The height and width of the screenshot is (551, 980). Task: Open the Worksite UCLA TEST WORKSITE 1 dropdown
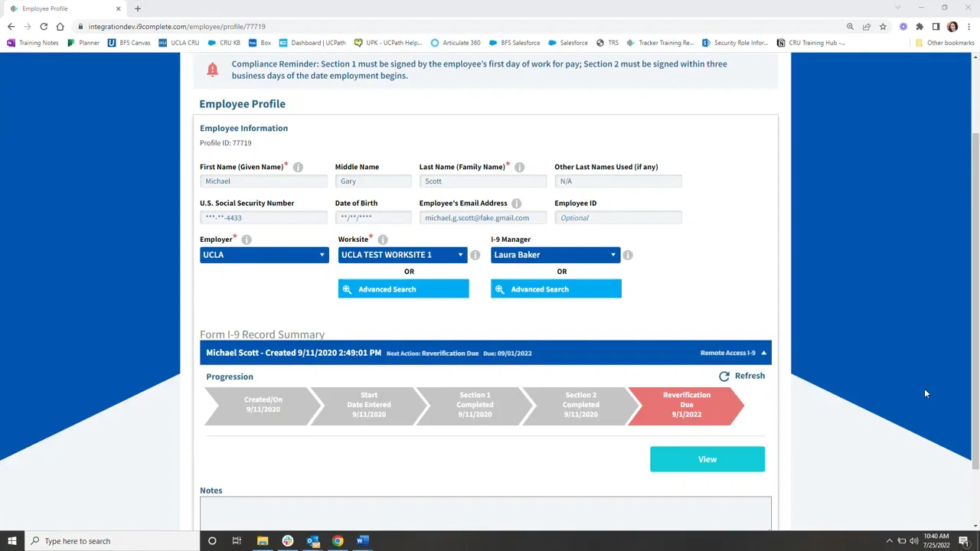(x=402, y=255)
